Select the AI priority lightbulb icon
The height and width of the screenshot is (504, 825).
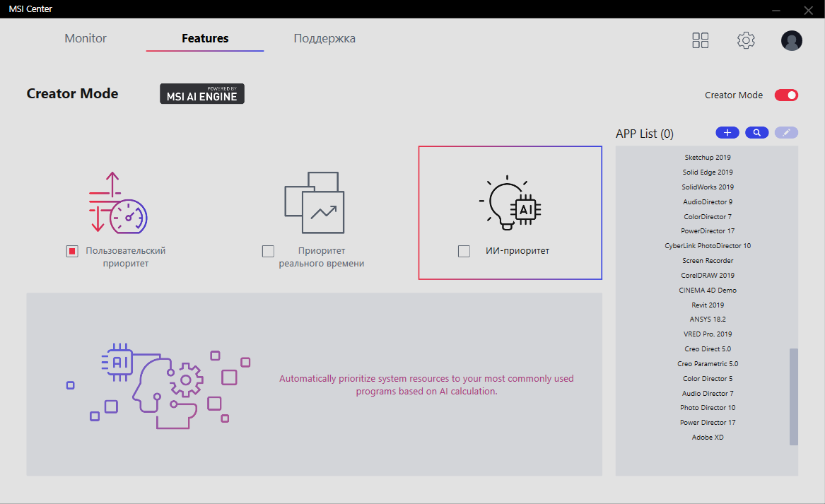tap(510, 203)
